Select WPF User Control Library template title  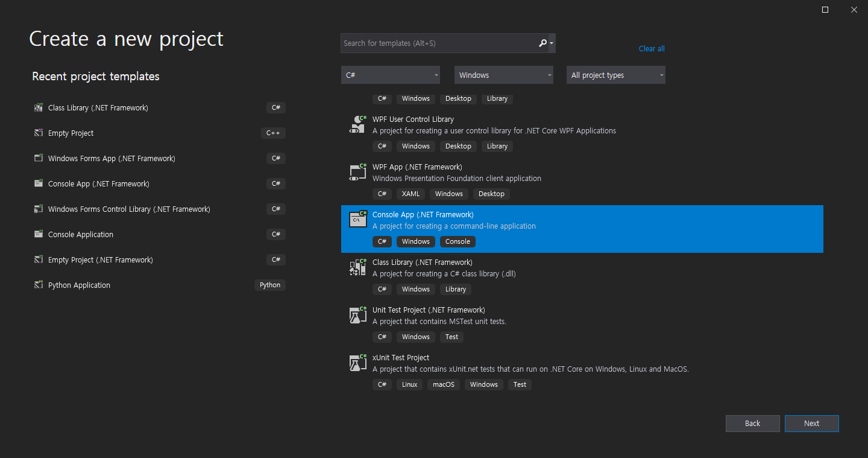[x=413, y=119]
